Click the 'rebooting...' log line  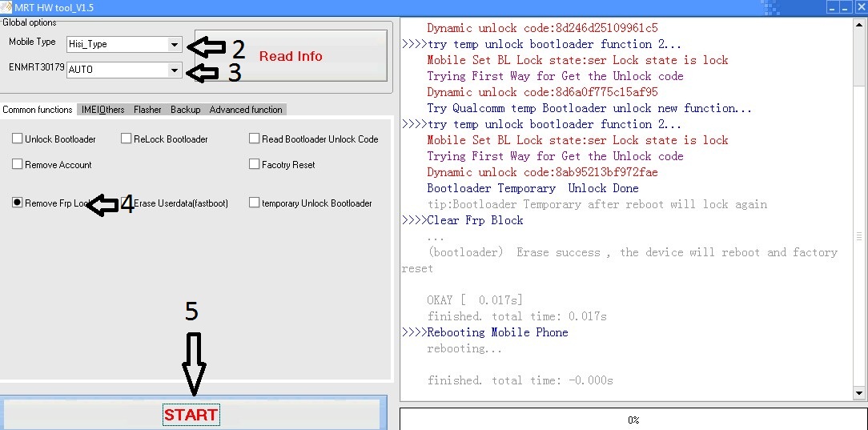(464, 348)
